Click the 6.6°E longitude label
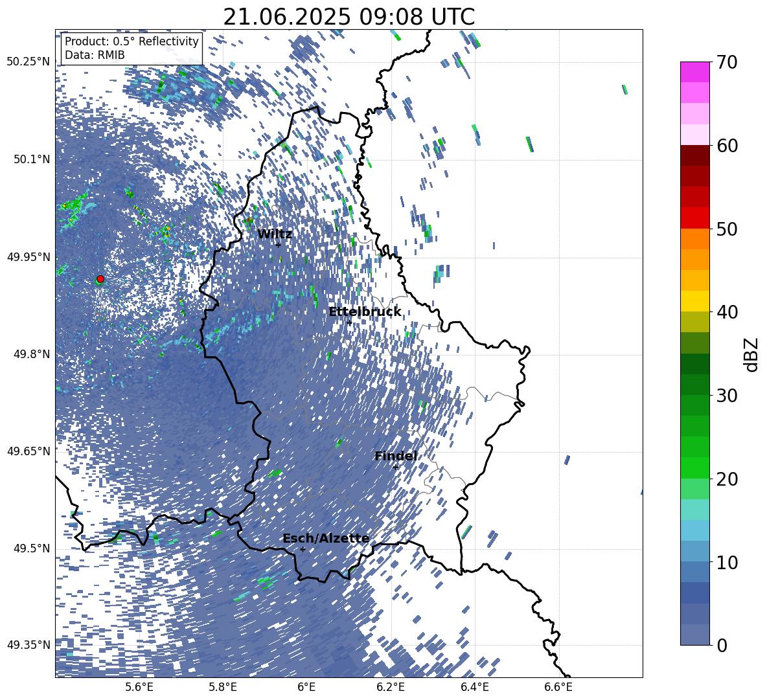The height and width of the screenshot is (700, 767). coord(558,687)
